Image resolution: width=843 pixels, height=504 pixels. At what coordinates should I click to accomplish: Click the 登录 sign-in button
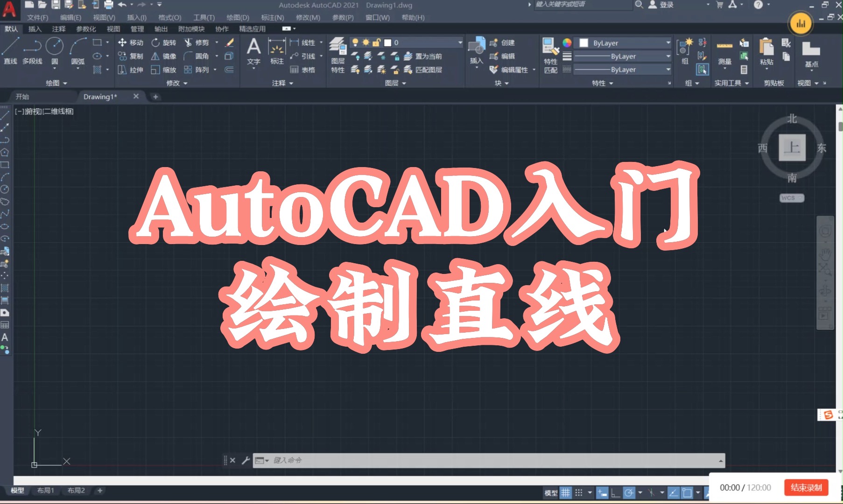click(661, 5)
